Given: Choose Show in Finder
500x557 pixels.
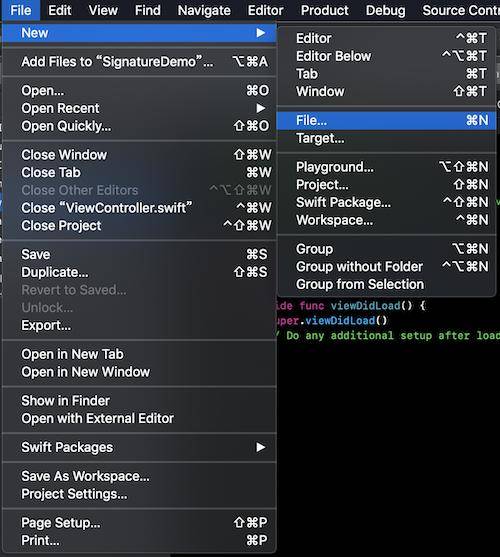Looking at the screenshot, I should [x=139, y=401].
